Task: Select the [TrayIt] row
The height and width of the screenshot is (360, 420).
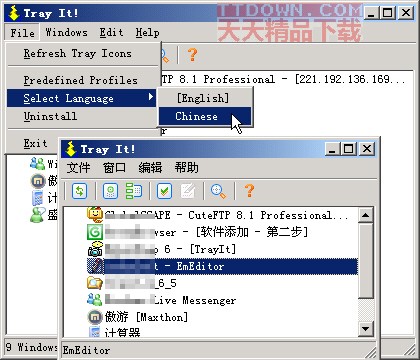Action: pyautogui.click(x=222, y=249)
